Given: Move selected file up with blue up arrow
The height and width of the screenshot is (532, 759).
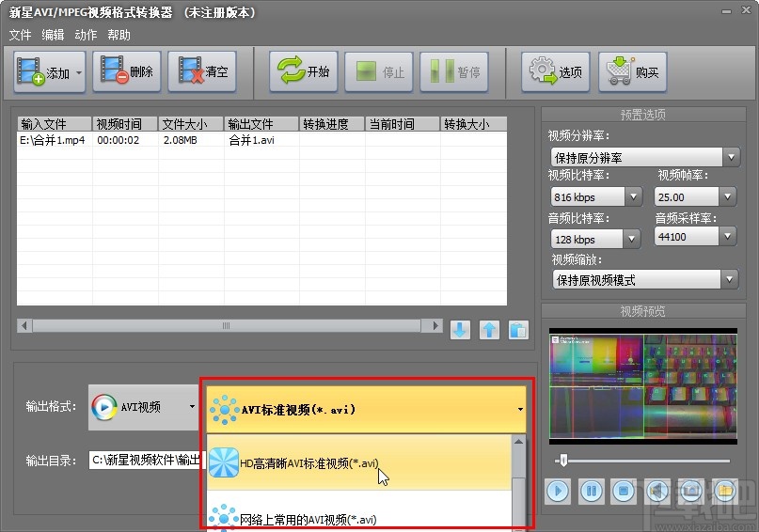Looking at the screenshot, I should [x=489, y=330].
